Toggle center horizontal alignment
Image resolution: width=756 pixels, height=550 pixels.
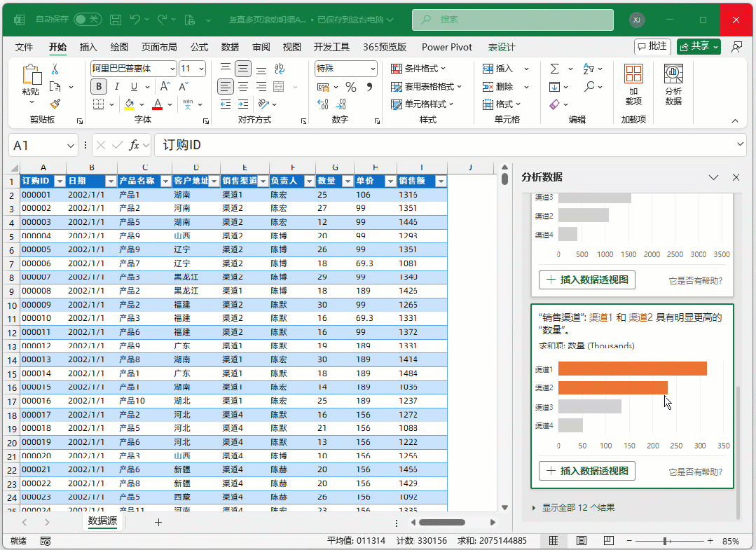[244, 87]
